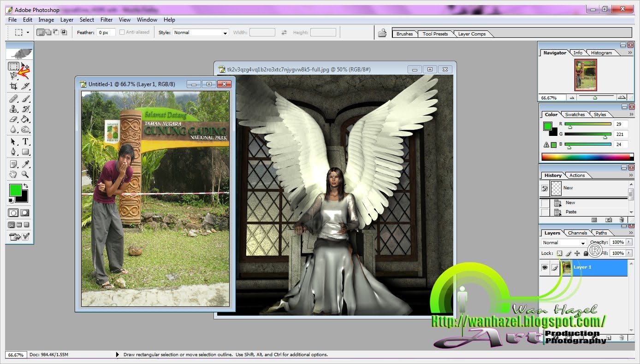
Task: Click swap width and height icon
Action: (284, 32)
